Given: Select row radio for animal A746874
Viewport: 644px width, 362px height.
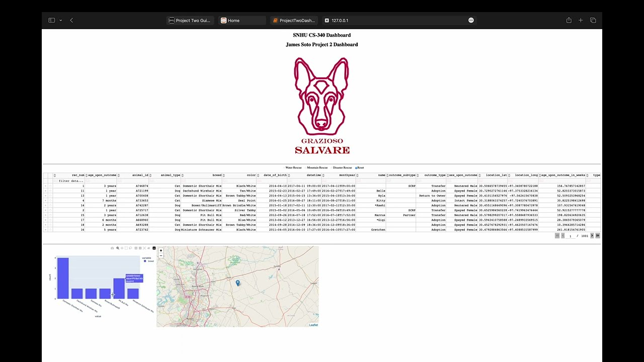Looking at the screenshot, I should pyautogui.click(x=50, y=186).
